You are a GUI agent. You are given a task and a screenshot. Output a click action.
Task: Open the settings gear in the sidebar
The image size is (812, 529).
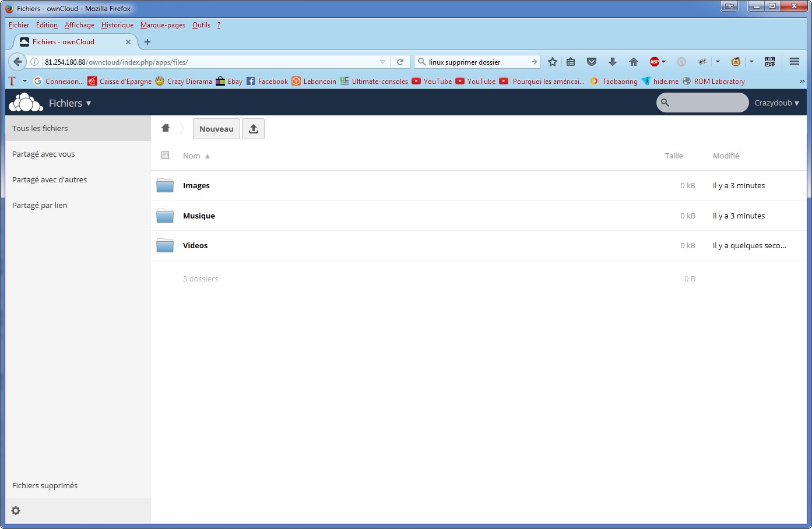16,511
